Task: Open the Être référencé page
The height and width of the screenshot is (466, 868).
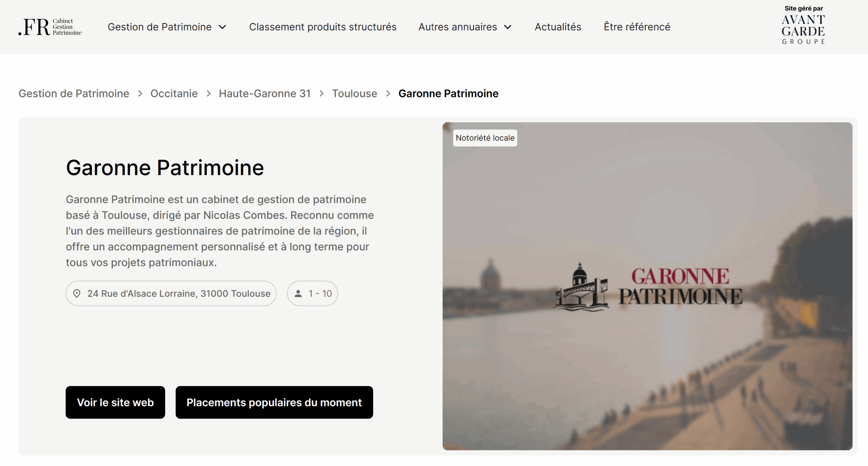Action: point(637,27)
